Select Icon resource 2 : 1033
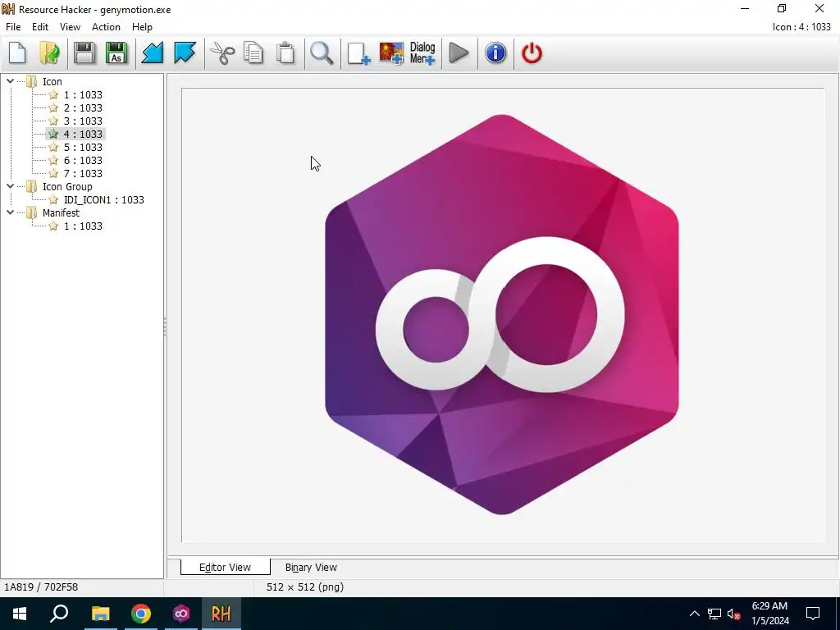This screenshot has width=840, height=630. coord(83,107)
